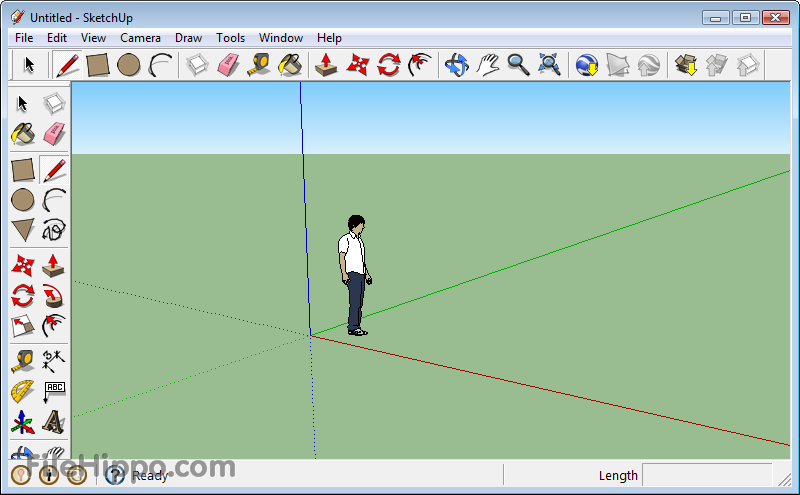The image size is (800, 495).
Task: Open the Camera menu
Action: [x=140, y=38]
